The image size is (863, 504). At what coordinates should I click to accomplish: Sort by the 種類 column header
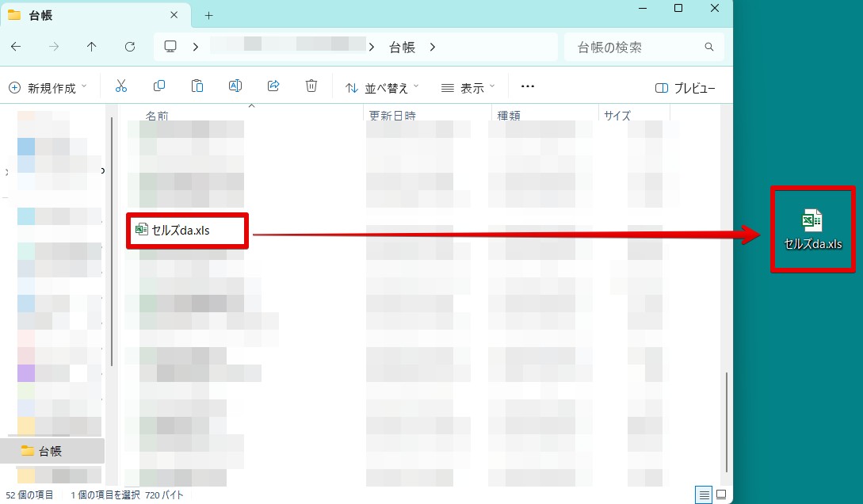[509, 116]
